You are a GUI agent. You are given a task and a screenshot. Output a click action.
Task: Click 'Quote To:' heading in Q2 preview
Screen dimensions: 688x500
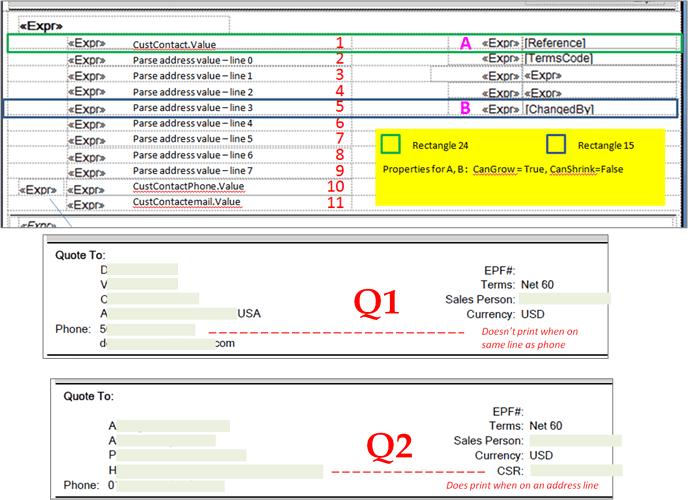(x=89, y=396)
